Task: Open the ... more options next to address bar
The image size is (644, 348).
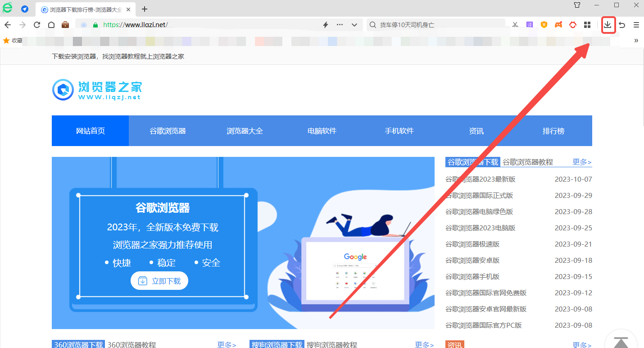Action: [339, 25]
